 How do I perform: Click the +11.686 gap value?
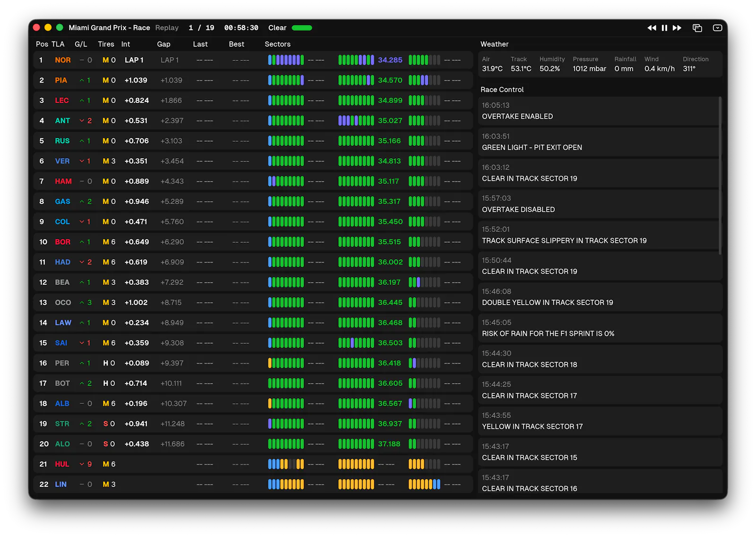[x=172, y=444]
